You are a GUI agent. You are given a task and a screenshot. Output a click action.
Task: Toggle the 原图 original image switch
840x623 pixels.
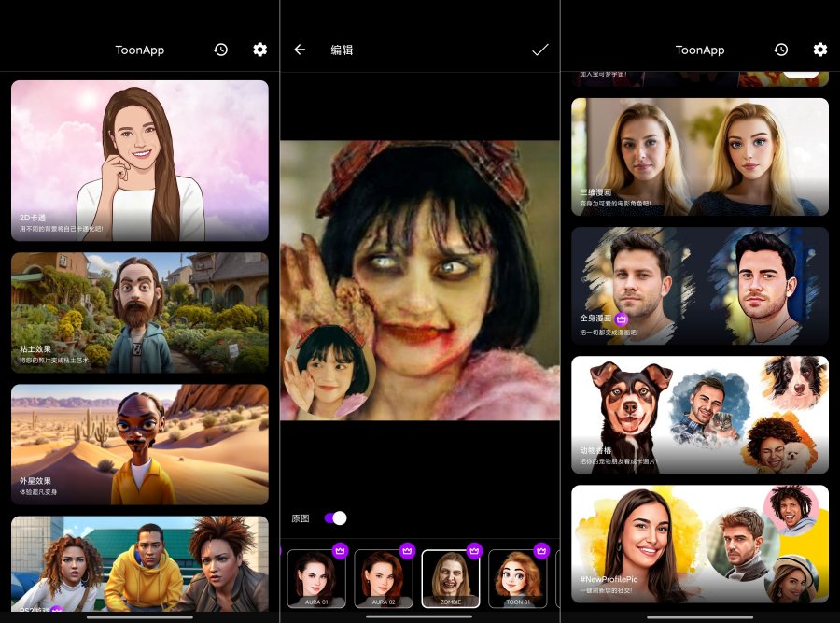point(336,517)
